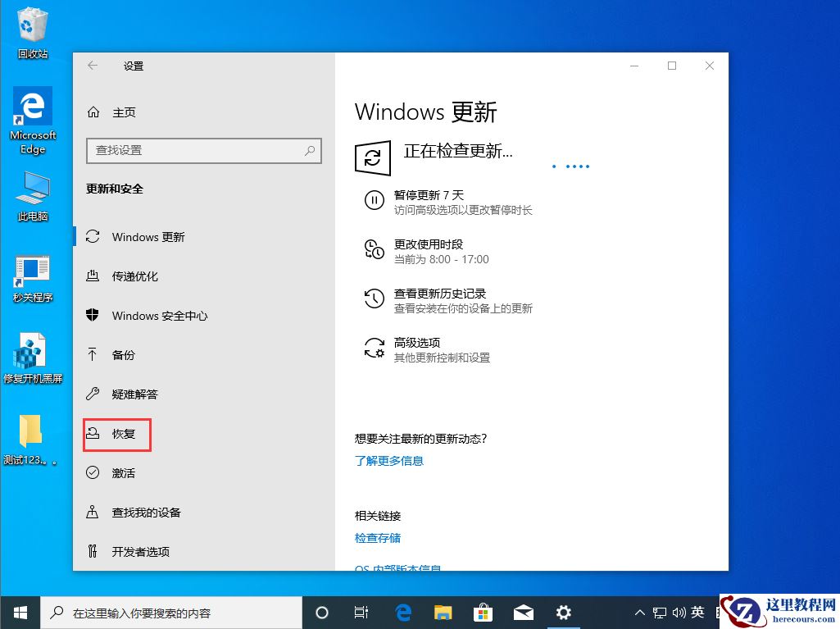840x629 pixels.
Task: Open 激活 settings
Action: coord(123,473)
